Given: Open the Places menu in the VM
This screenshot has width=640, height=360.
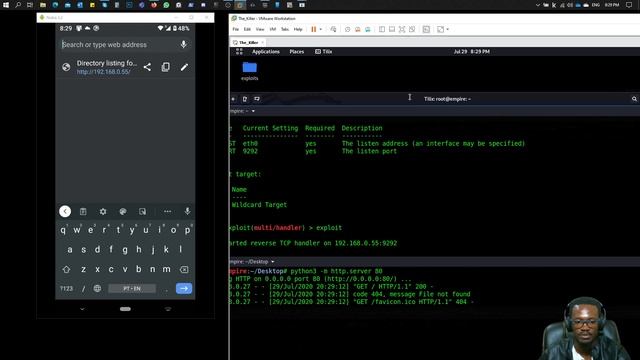Looking at the screenshot, I should [x=297, y=52].
